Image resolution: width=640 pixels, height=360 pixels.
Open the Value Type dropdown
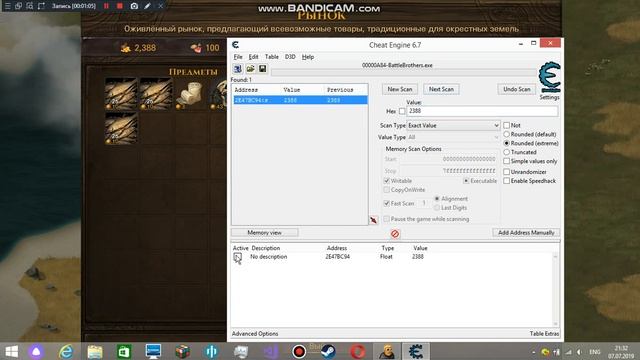point(453,137)
